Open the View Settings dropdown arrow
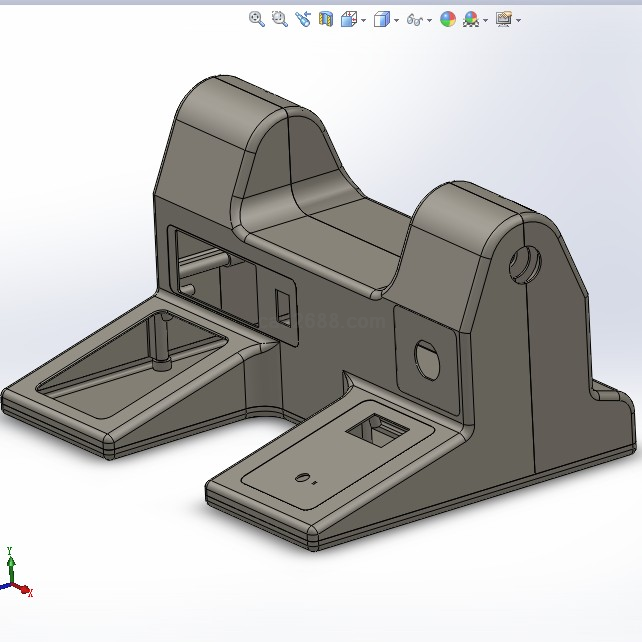642x642 pixels. (518, 20)
